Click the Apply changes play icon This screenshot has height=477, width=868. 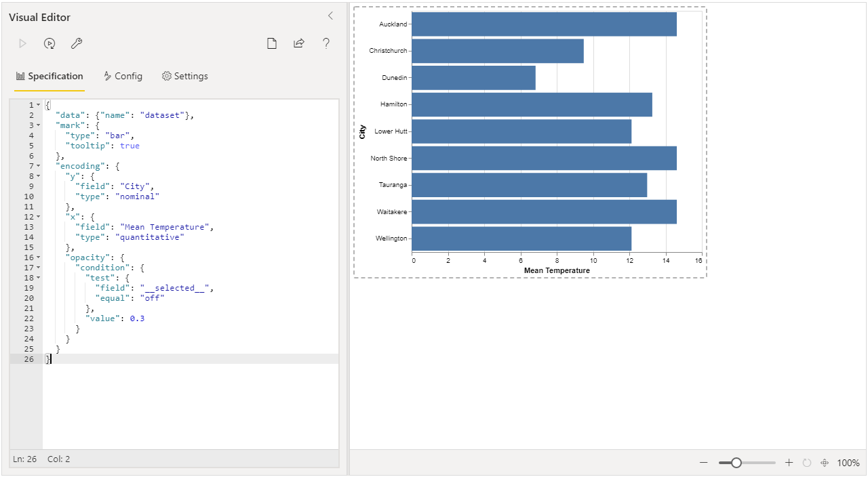(x=22, y=43)
